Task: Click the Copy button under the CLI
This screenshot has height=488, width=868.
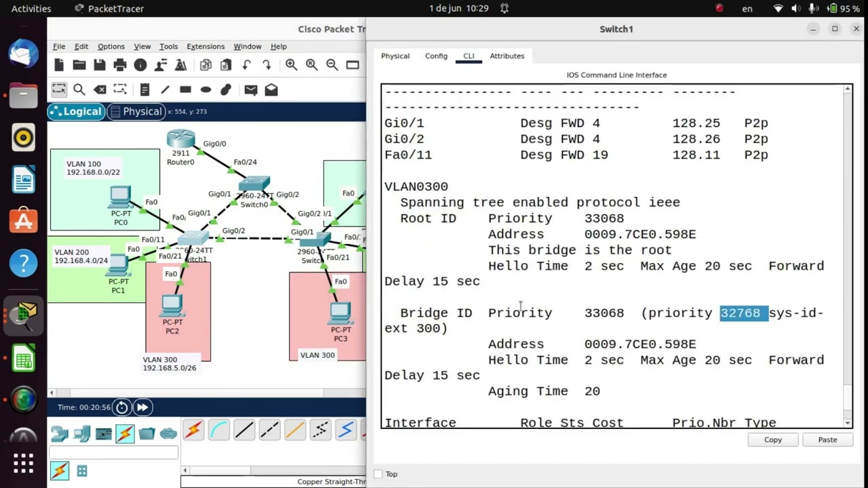Action: [773, 440]
